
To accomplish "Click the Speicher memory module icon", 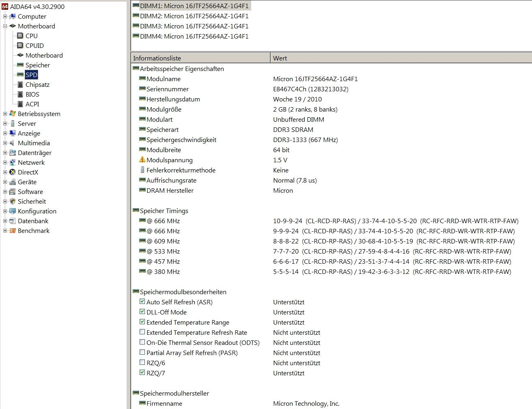I will (x=20, y=65).
